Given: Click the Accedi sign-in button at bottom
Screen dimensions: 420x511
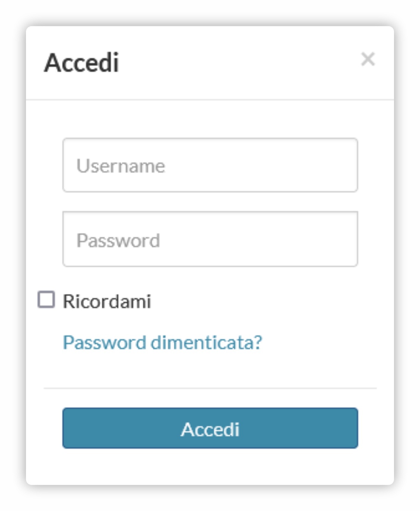Looking at the screenshot, I should pos(210,428).
